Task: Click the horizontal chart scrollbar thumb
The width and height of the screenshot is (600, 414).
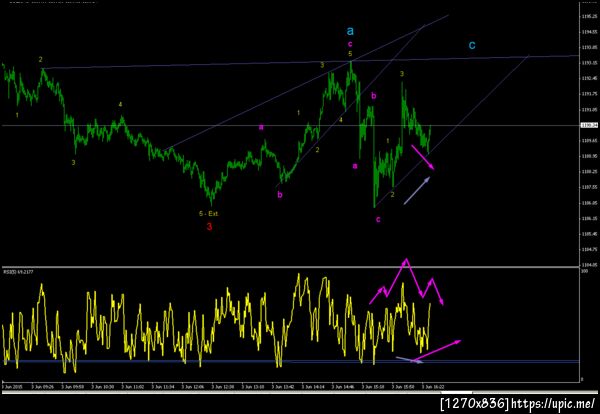Action: click(x=457, y=392)
